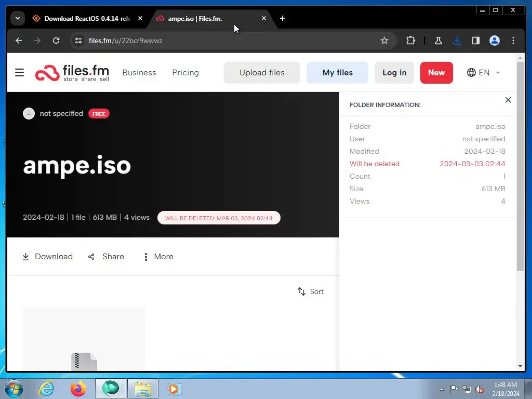Viewport: 532px width, 399px height.
Task: Open Windows Explorer from taskbar
Action: 143,389
